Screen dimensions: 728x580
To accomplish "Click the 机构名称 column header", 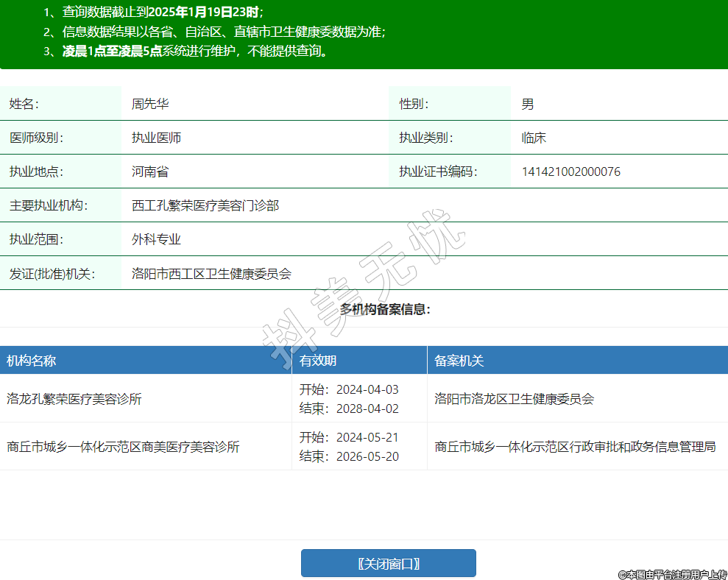I will coord(32,361).
